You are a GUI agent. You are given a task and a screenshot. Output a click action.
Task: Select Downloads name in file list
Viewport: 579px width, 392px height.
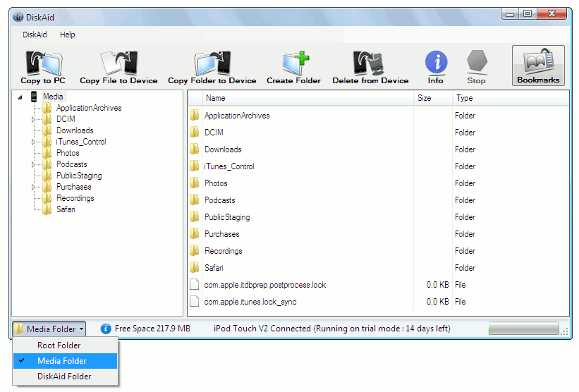223,149
